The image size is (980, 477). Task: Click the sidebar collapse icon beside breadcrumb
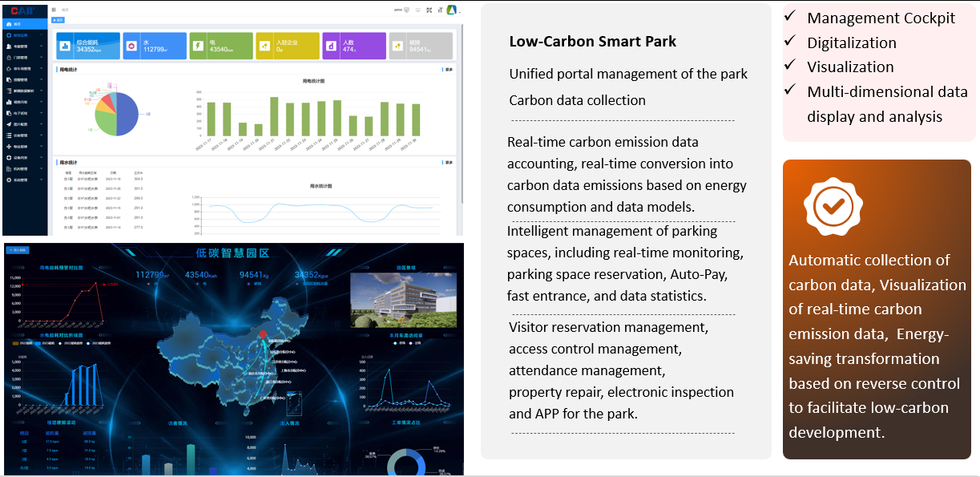click(54, 10)
